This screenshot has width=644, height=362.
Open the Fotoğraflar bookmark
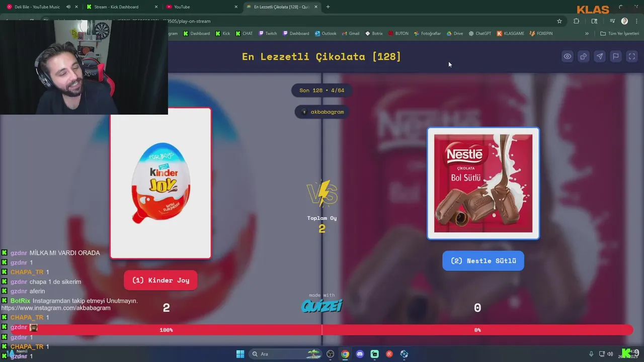tap(427, 34)
